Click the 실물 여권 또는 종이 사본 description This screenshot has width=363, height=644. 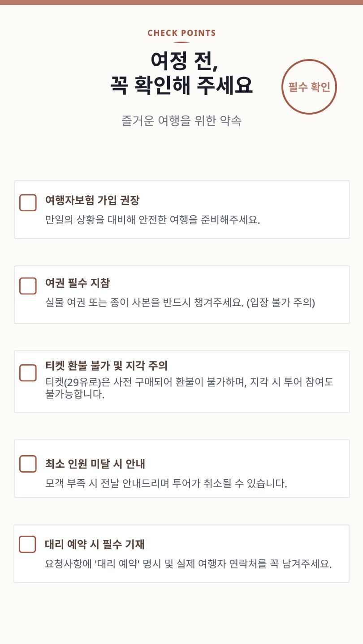pos(180,303)
